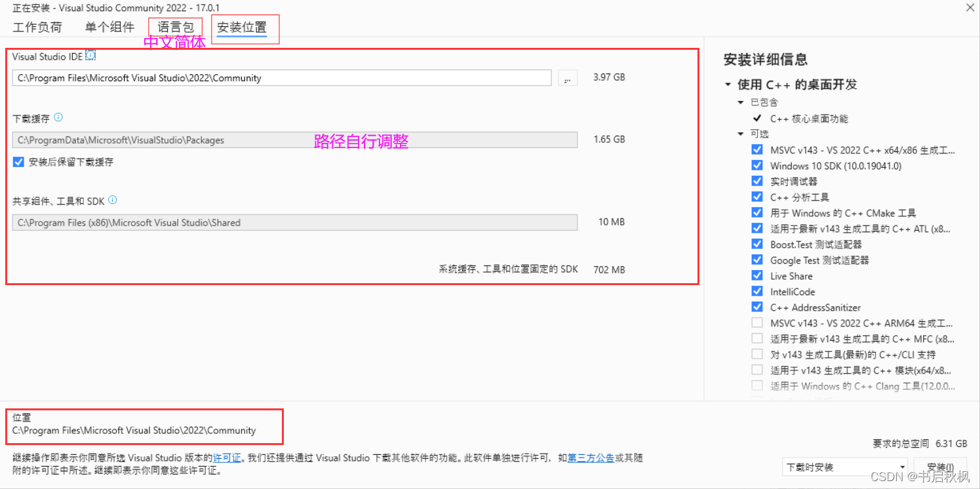Click the 3.97 GB size value

click(609, 77)
